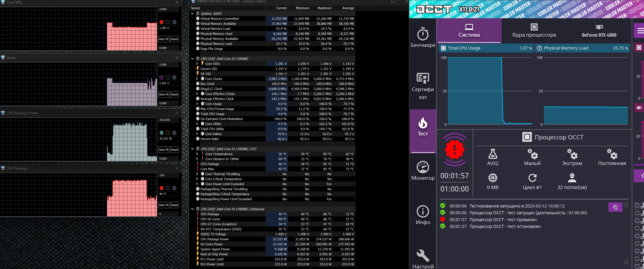Toggle the teal checkbox in CPU Package Power graph
This screenshot has width=644, height=269.
[x=162, y=133]
